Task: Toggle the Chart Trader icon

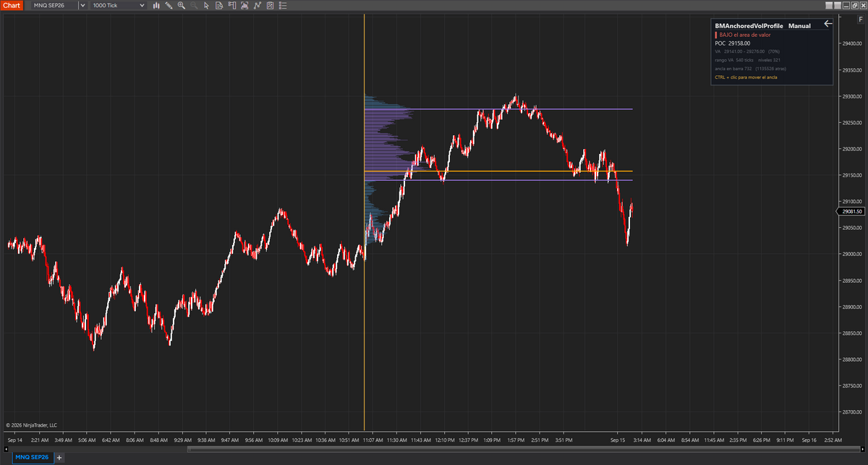Action: (231, 5)
